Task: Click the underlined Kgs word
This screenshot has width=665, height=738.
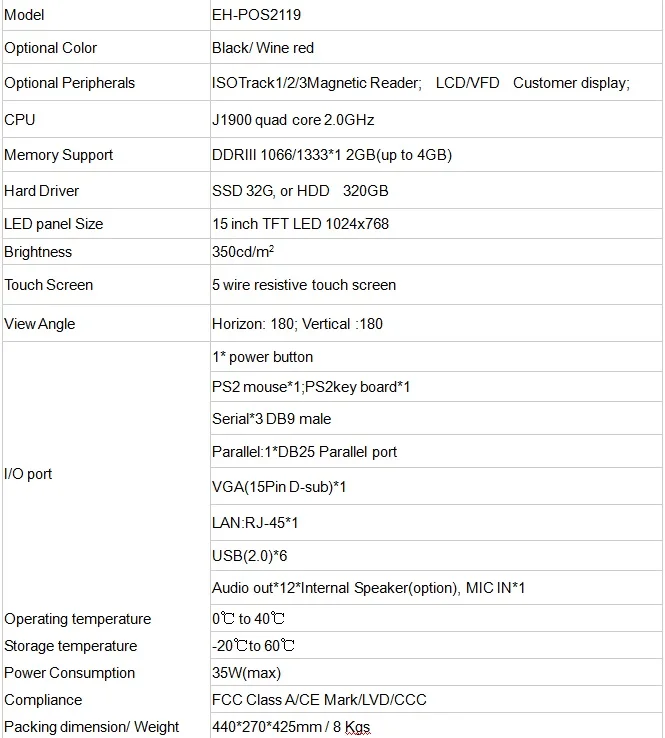Action: (357, 727)
